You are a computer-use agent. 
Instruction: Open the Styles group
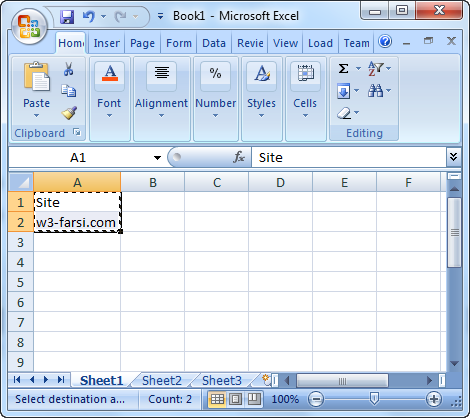click(262, 99)
